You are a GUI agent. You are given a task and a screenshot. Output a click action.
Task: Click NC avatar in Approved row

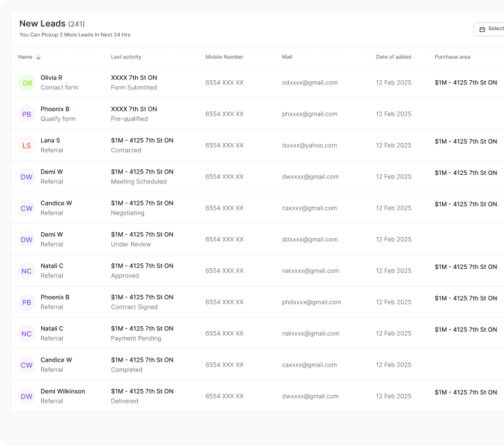[x=26, y=271]
